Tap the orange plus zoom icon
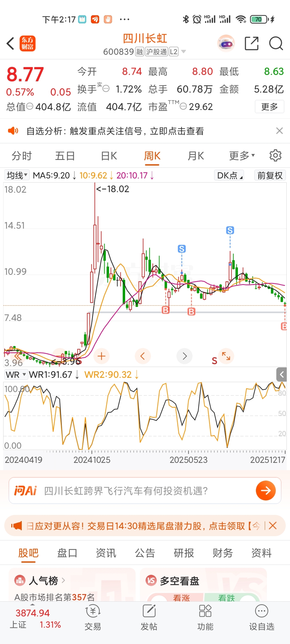This screenshot has width=290, height=644. (x=102, y=356)
